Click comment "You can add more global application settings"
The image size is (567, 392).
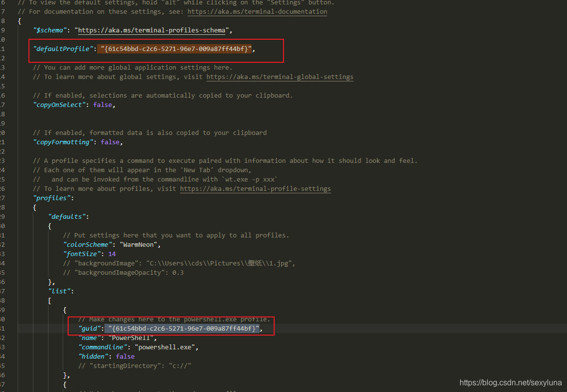point(133,68)
